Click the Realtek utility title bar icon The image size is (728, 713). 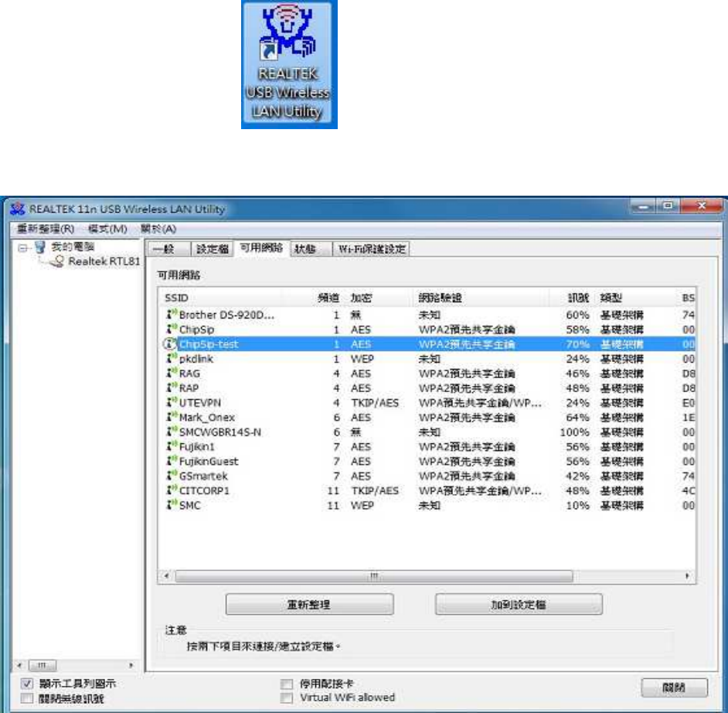tap(18, 209)
